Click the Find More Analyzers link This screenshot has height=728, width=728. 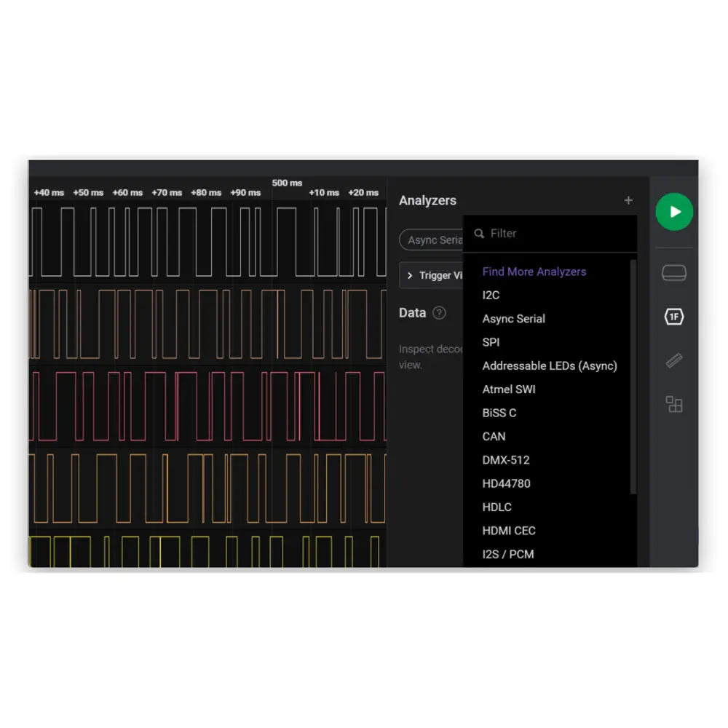click(x=534, y=272)
